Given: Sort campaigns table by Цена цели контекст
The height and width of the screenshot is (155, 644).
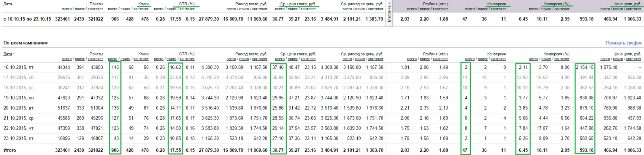Looking at the screenshot, I should point(633,59).
